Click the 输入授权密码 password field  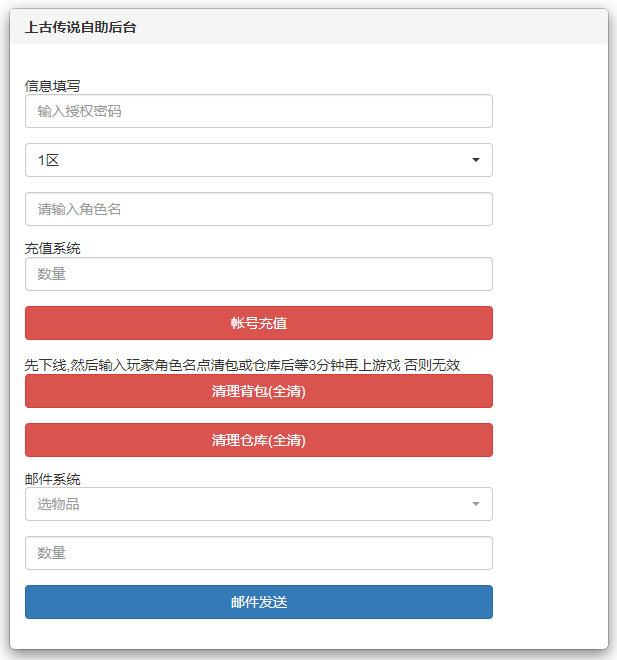coord(258,111)
